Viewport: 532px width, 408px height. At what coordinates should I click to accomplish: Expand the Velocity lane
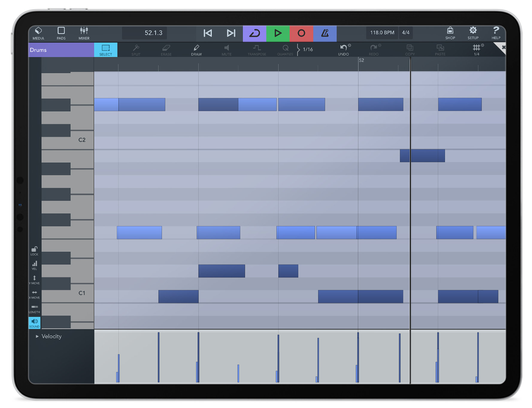pos(37,336)
